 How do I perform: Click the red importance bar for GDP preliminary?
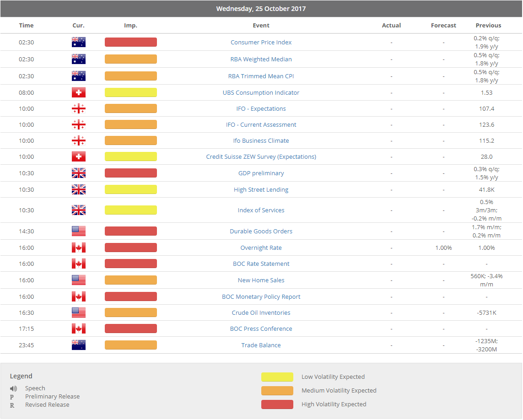tap(130, 173)
